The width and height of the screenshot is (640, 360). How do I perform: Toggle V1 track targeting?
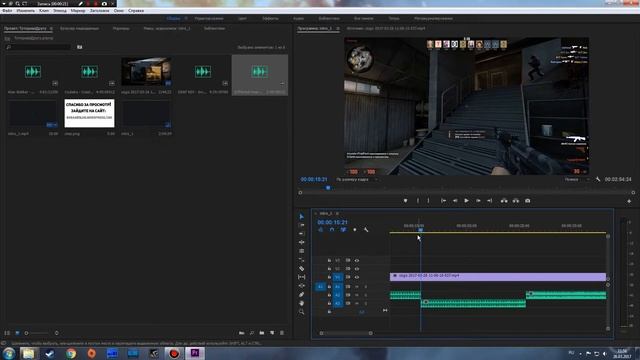click(338, 278)
